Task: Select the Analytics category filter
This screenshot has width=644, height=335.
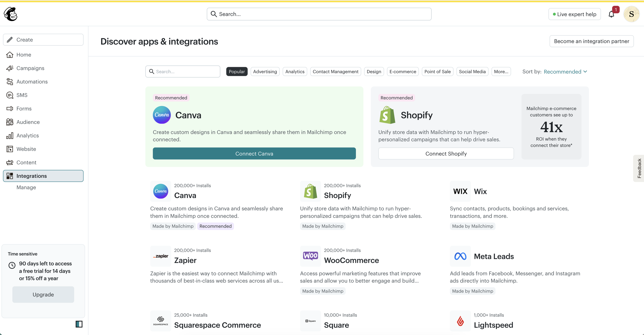Action: click(x=295, y=72)
